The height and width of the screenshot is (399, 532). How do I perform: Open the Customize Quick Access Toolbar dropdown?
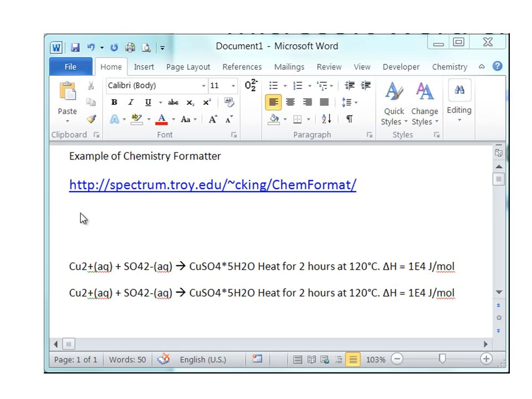tap(162, 48)
